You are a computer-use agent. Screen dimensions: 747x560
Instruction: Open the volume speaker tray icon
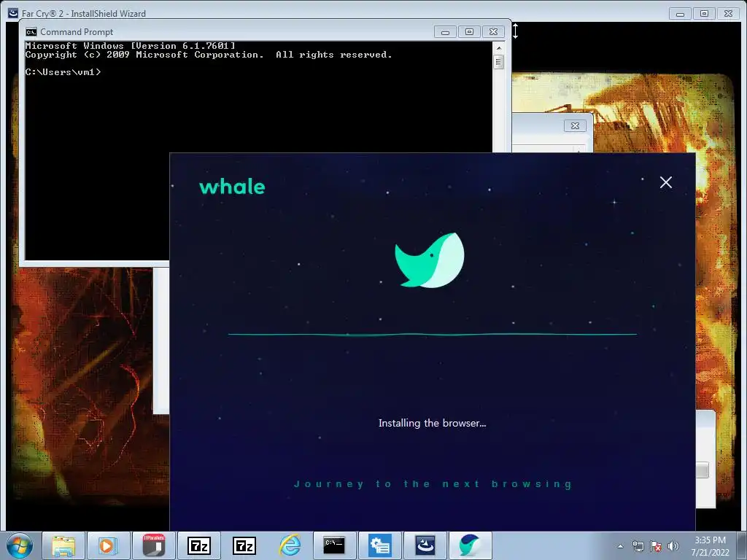[673, 546]
